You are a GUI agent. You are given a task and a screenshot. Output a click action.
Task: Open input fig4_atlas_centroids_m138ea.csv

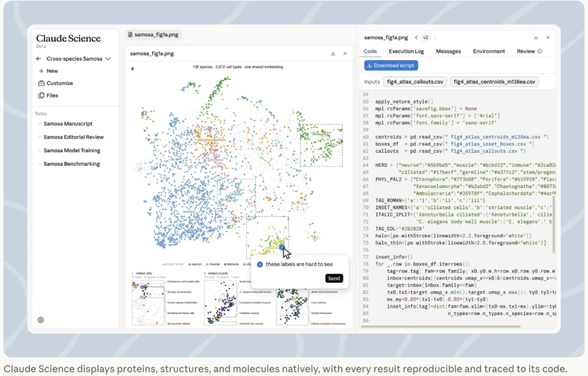point(494,82)
